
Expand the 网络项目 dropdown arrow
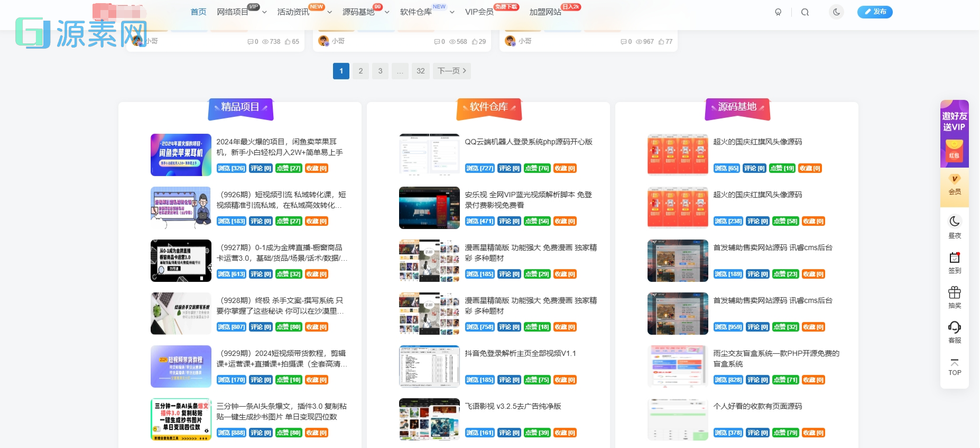pyautogui.click(x=264, y=12)
